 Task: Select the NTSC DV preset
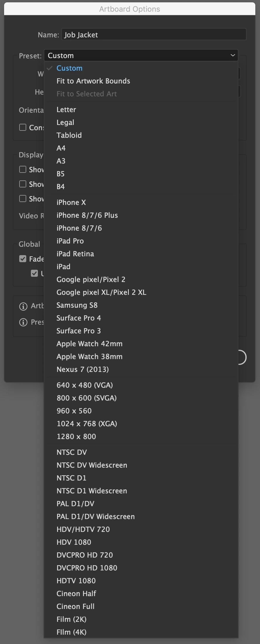click(x=141, y=452)
